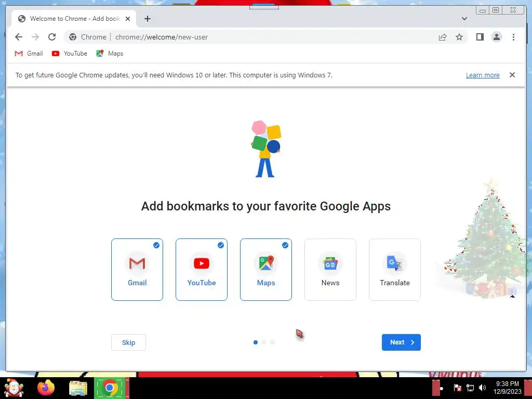Open Maps bookmark in bookmarks bar
The width and height of the screenshot is (532, 399).
click(110, 54)
